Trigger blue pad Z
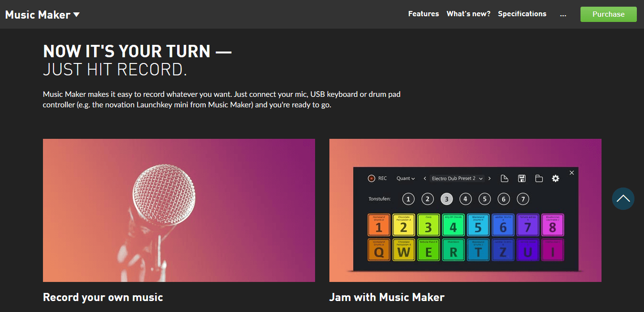 point(503,250)
